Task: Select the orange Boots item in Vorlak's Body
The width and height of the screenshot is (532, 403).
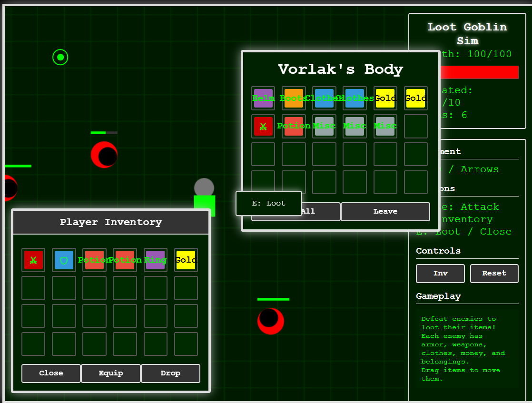Action: tap(294, 98)
